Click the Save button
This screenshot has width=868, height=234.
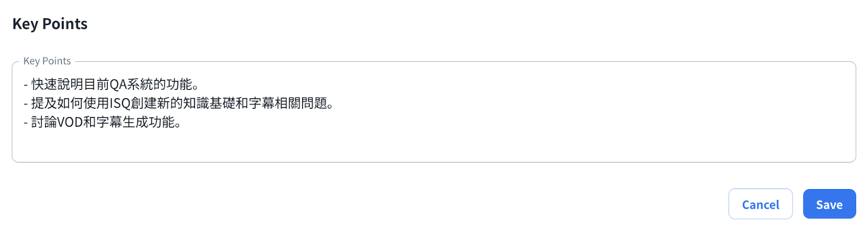click(x=829, y=204)
